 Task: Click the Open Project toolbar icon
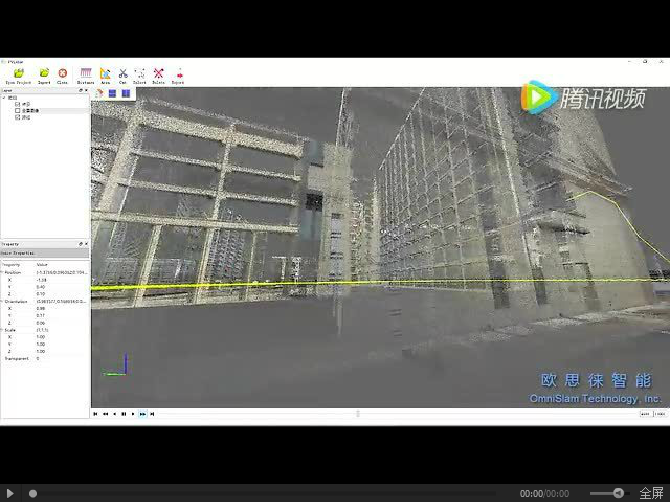(18, 74)
